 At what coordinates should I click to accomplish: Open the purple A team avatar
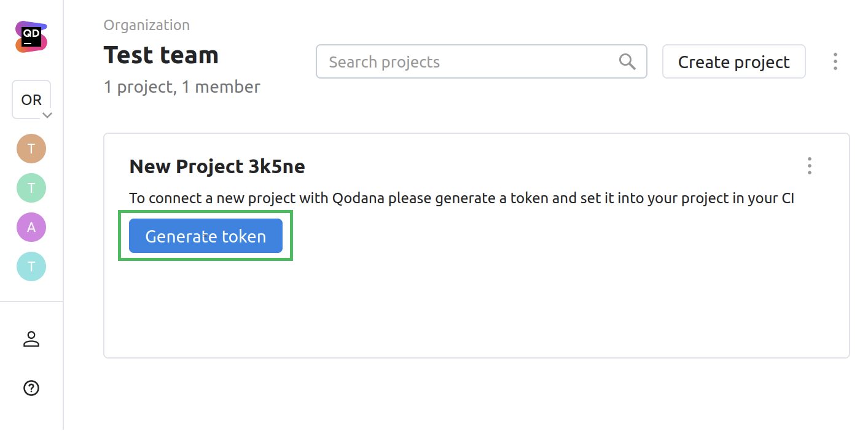click(31, 227)
